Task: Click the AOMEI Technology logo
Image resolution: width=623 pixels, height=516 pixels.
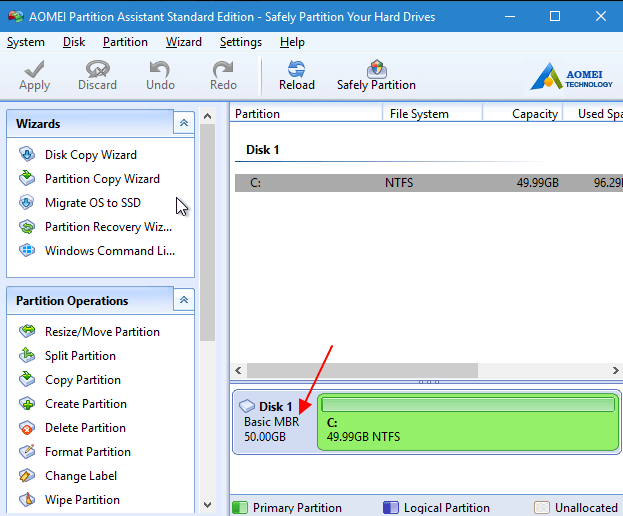Action: (x=571, y=76)
